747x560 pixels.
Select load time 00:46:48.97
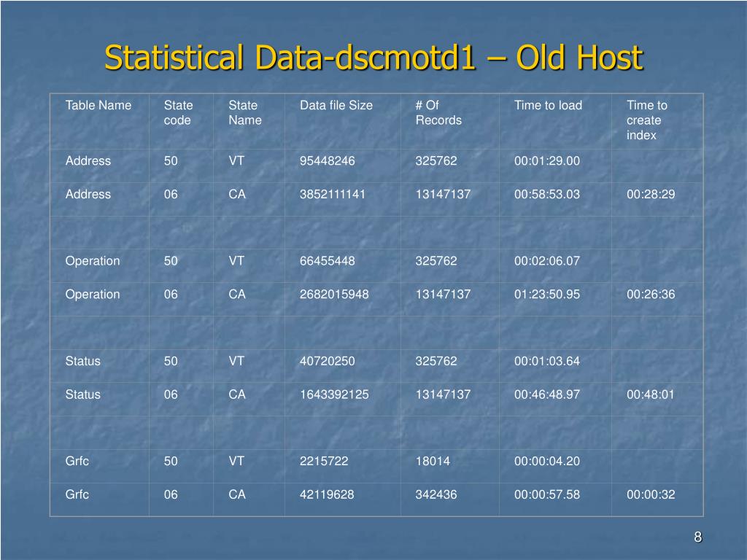click(547, 394)
